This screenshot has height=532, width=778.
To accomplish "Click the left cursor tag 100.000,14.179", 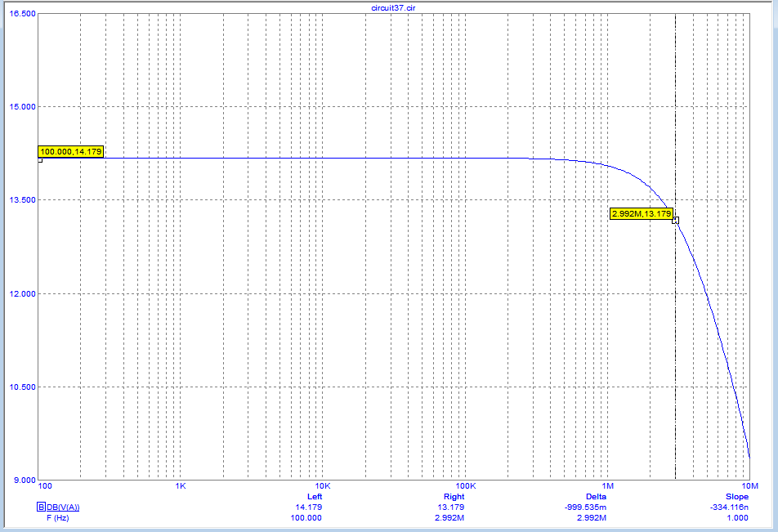I will click(x=71, y=152).
